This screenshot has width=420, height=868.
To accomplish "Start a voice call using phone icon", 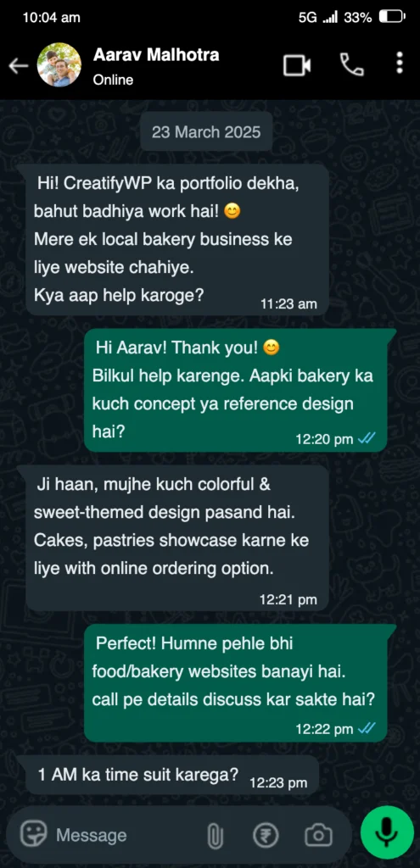I will (x=352, y=64).
